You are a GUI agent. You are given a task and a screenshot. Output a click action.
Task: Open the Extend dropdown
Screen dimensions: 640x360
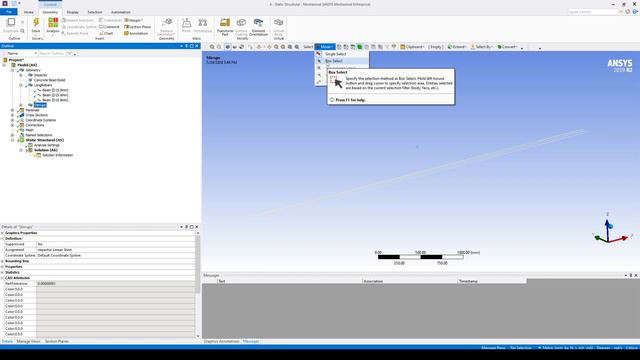[457, 47]
